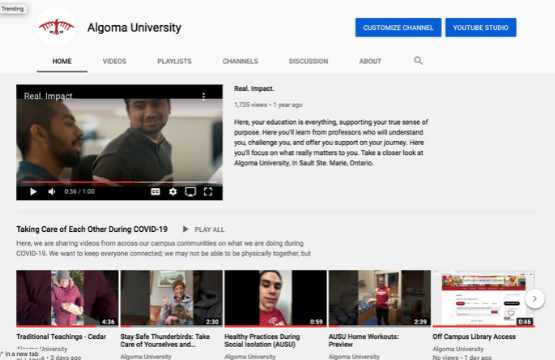555x360 pixels.
Task: Click the 0:36 / 1:00 time display
Action: [79, 192]
